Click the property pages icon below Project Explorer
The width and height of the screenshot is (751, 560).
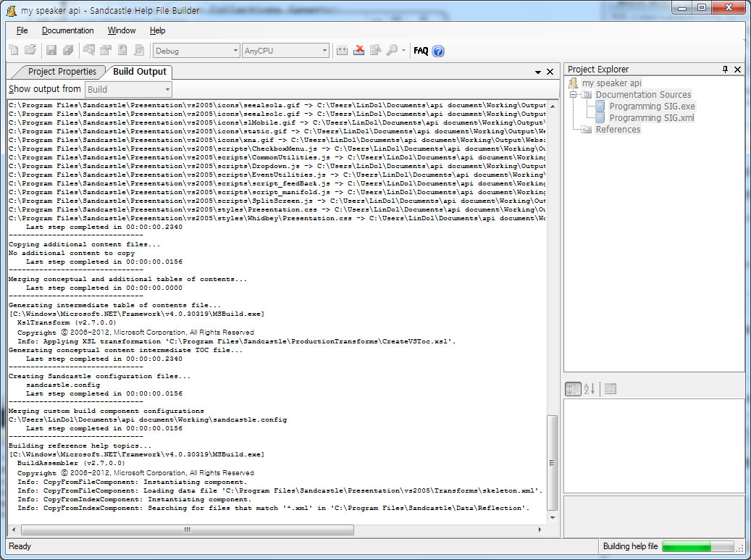click(611, 389)
